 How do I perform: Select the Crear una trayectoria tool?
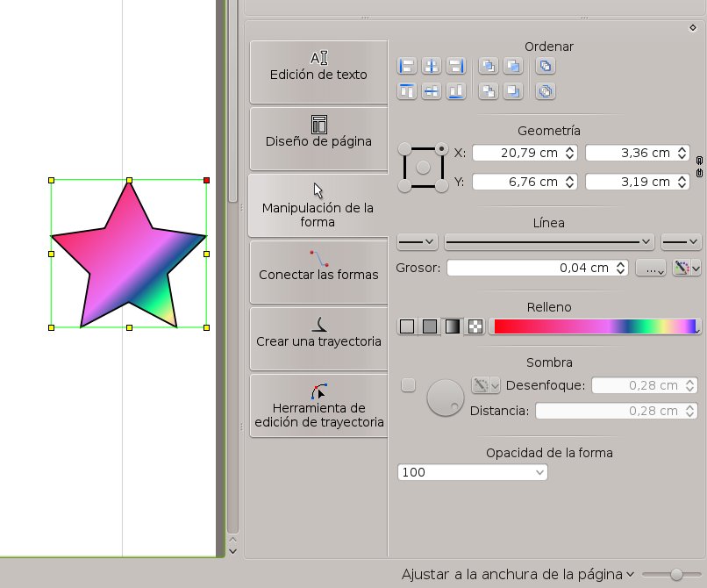318,339
